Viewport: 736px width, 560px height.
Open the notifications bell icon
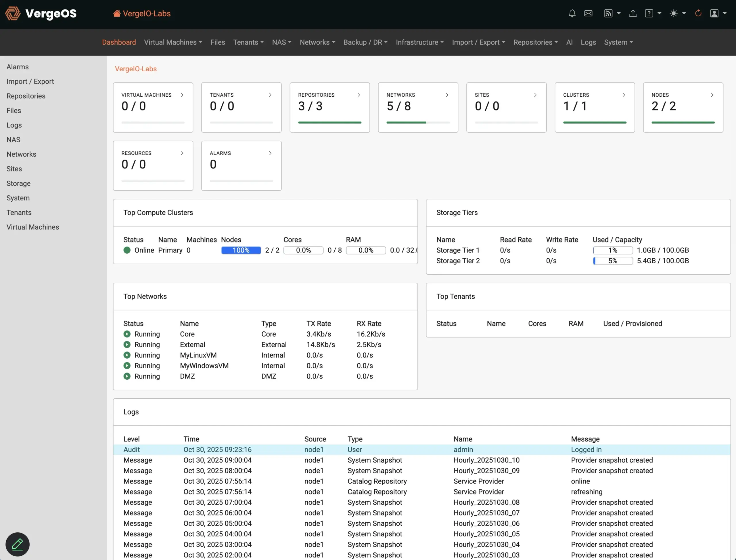572,13
